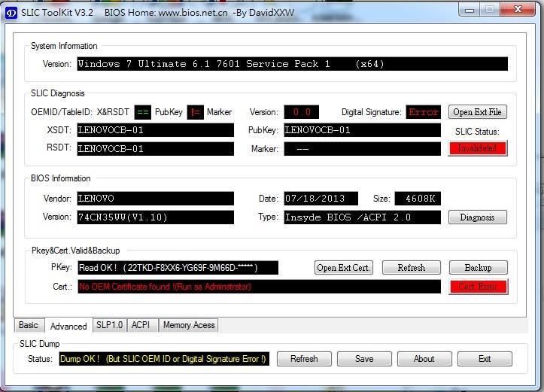
Task: Click the Pkey&Cert.Valid&Backup group label
Action: click(x=76, y=251)
